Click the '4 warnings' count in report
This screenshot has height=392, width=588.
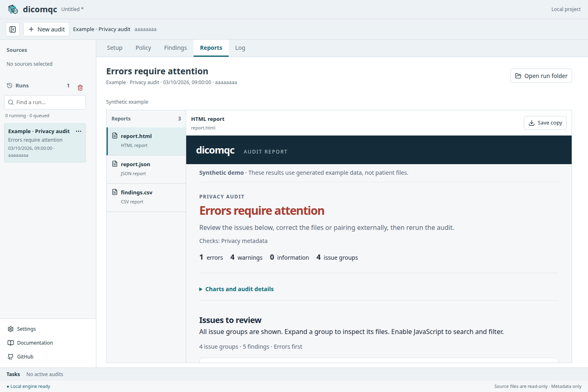pos(246,257)
